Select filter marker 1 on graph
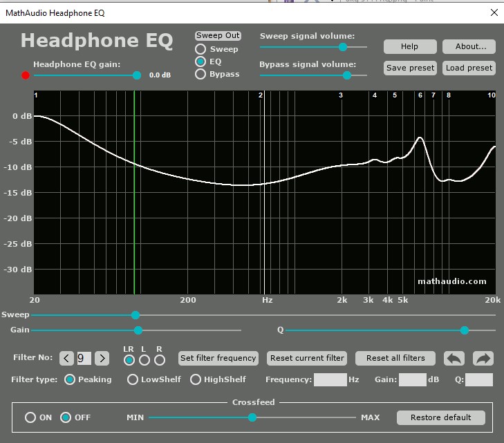 pyautogui.click(x=36, y=95)
